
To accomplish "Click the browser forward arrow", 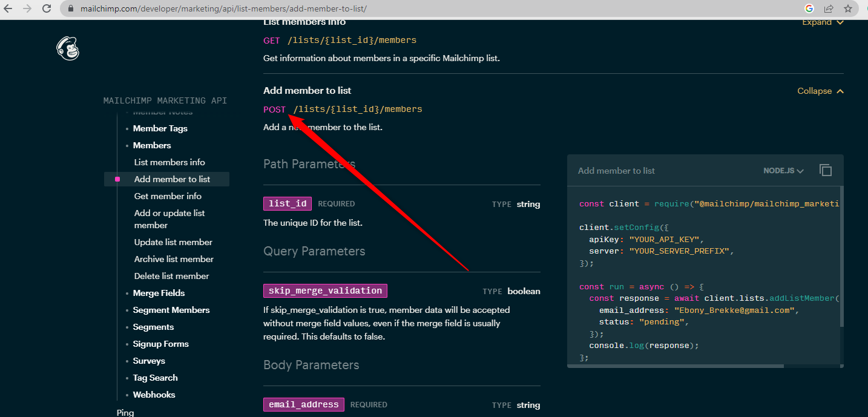I will click(27, 8).
